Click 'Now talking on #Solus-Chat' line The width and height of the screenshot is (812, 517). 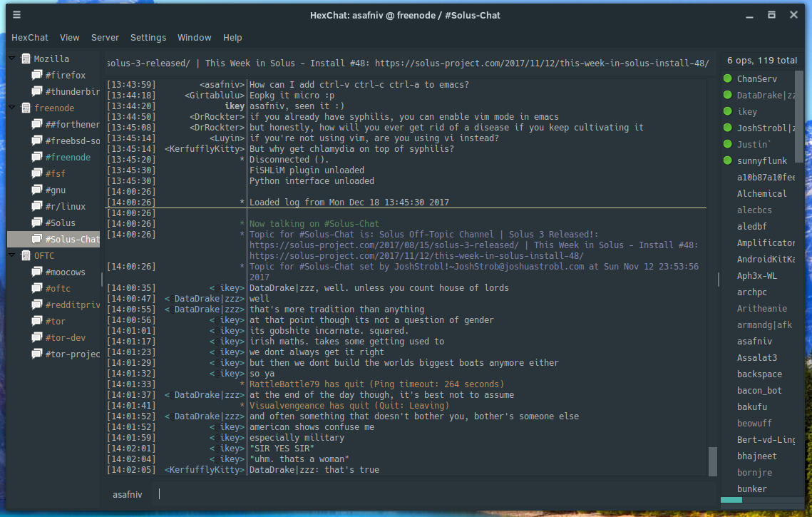coord(314,224)
